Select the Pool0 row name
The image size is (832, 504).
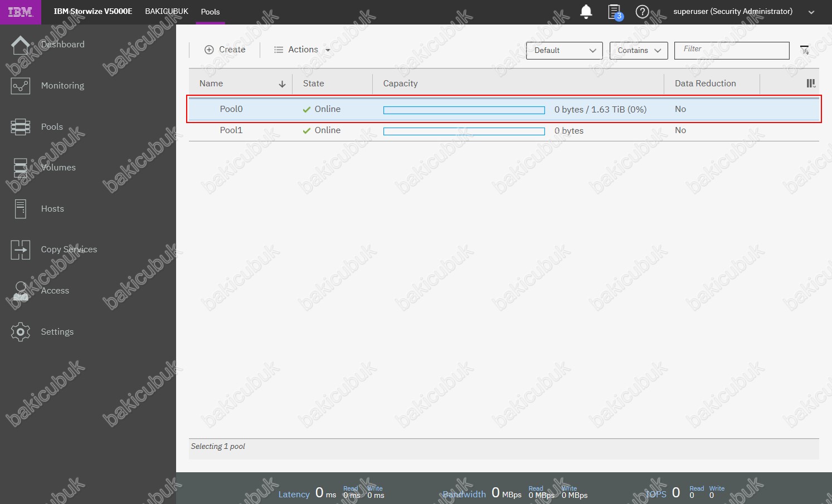(231, 109)
